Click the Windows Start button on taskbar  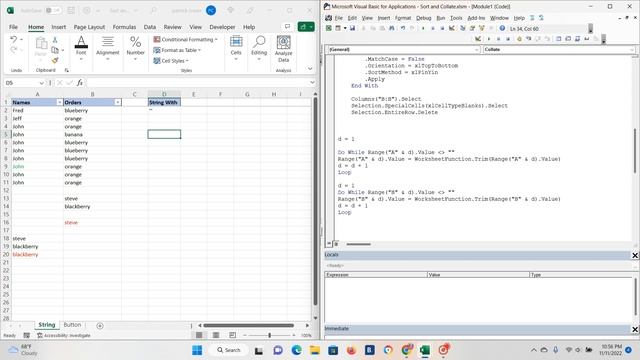(197, 350)
